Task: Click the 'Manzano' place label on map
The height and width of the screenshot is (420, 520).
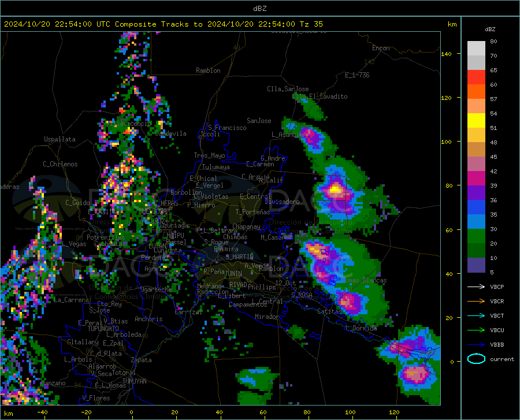Action: (x=53, y=383)
